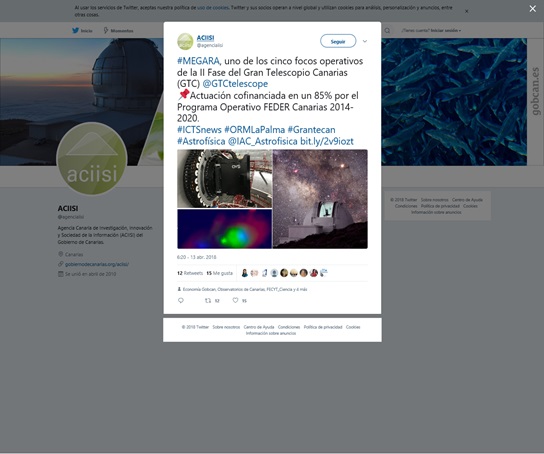Follow the bit.ly/2v9iozt link
The image size is (544, 454).
(x=327, y=141)
